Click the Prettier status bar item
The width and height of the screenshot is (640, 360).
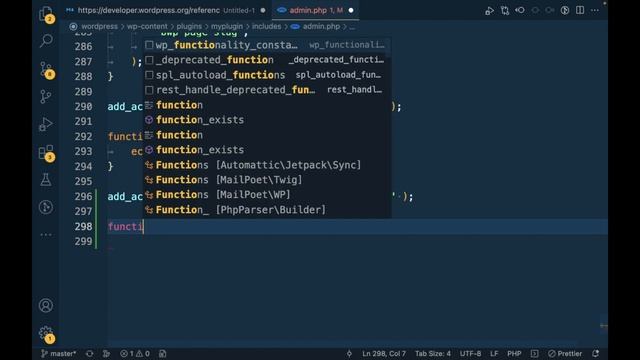click(x=565, y=353)
